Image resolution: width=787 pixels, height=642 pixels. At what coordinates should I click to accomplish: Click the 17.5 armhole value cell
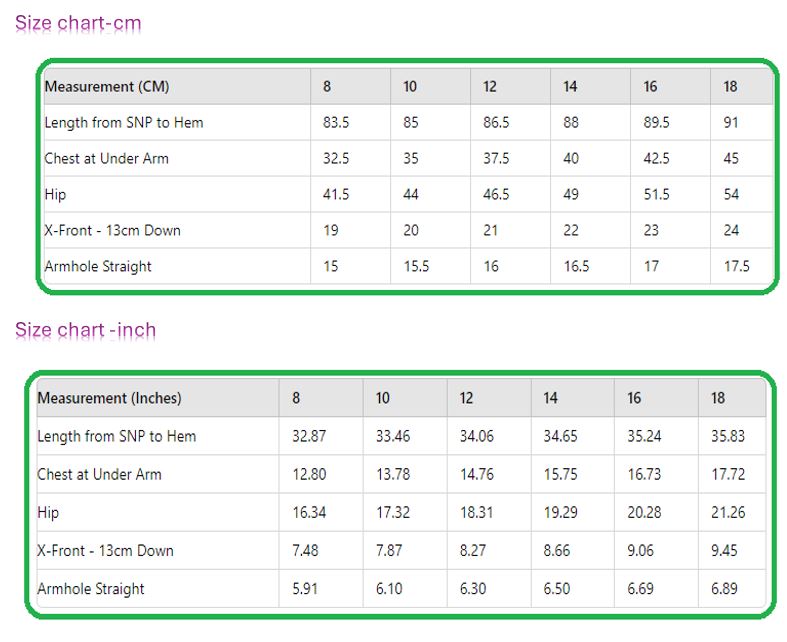pyautogui.click(x=736, y=267)
